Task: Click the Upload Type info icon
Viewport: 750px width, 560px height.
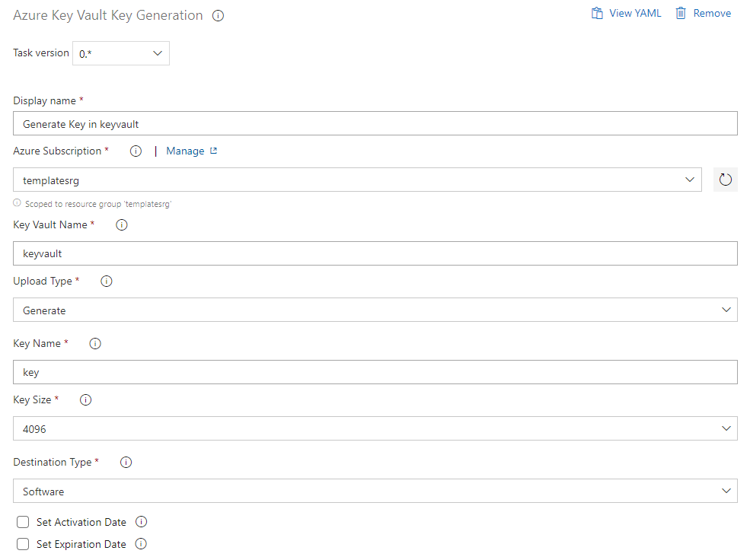Action: [107, 282]
